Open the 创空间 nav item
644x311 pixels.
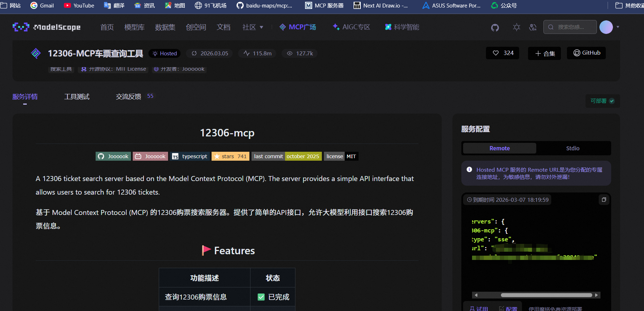point(196,27)
